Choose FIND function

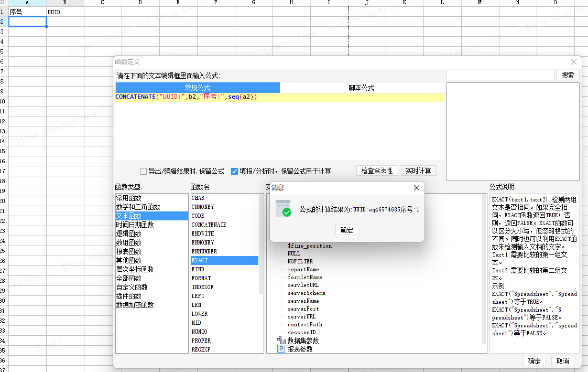(225, 269)
